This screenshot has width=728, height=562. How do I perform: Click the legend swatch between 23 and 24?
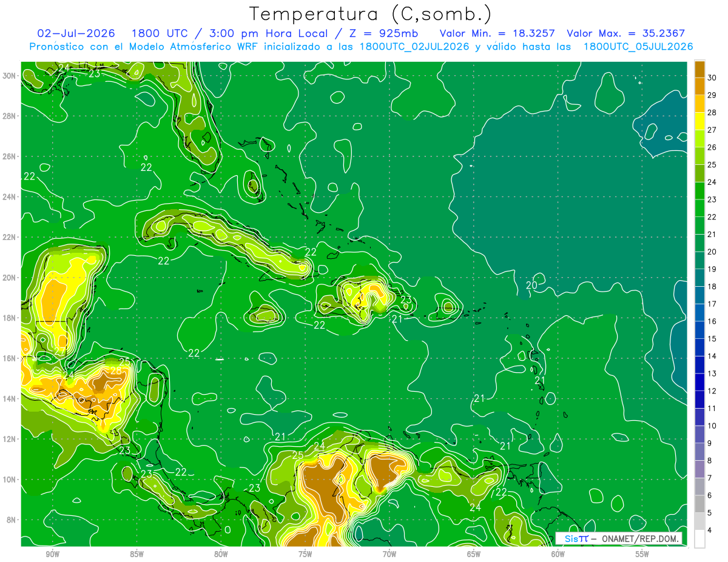699,190
